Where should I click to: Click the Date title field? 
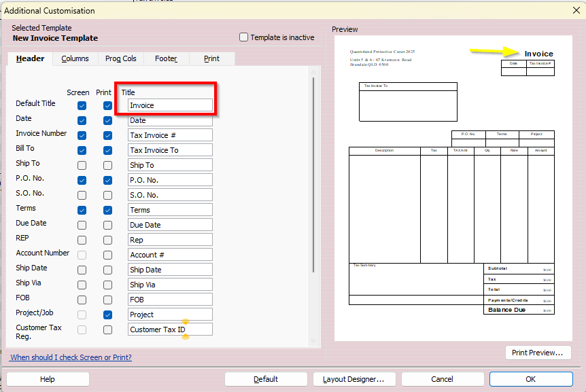(x=170, y=120)
